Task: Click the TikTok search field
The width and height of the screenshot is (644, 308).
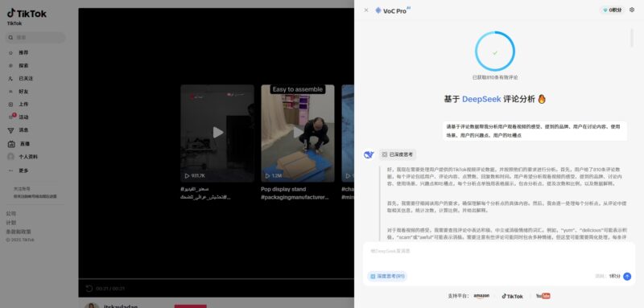Action: [x=35, y=38]
